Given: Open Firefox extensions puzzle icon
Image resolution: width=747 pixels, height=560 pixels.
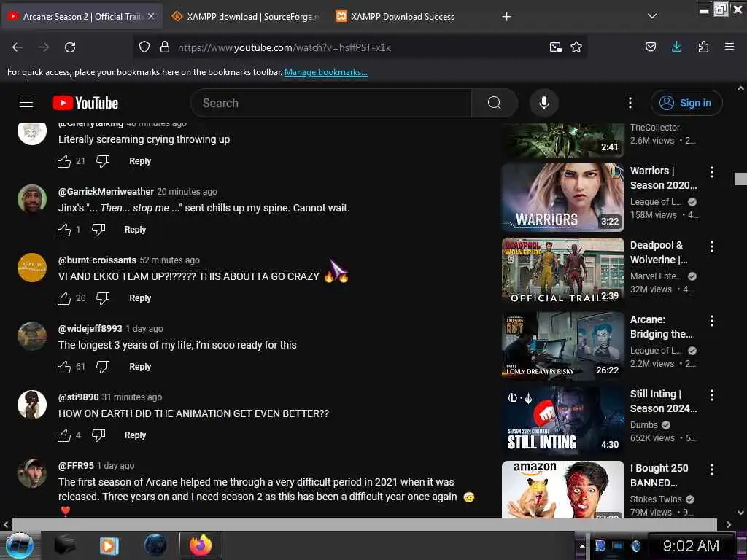Looking at the screenshot, I should point(703,47).
